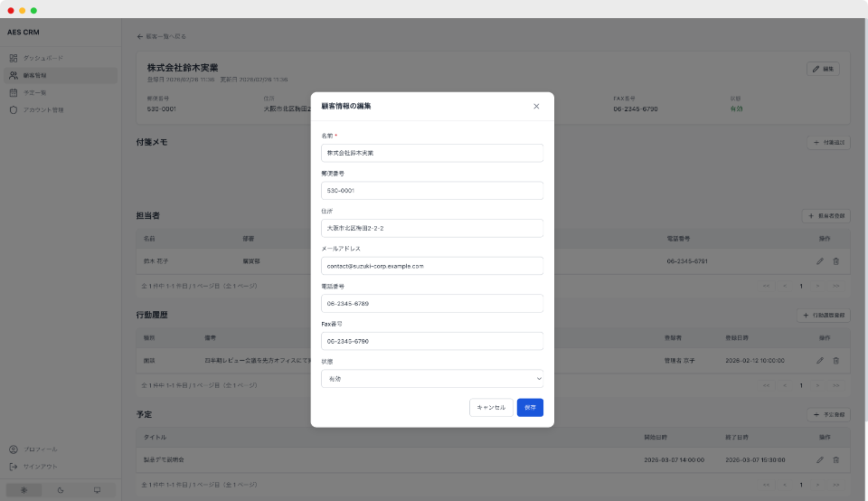Viewport: 868px width, 501px height.
Task: Close the 顧客情報の編集 dialog with X
Action: coord(536,106)
